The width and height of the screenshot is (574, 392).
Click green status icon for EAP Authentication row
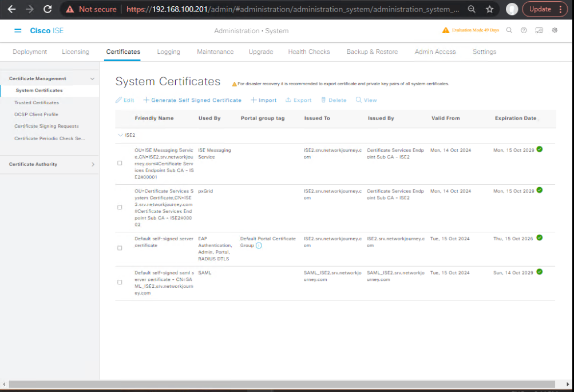[x=540, y=238]
